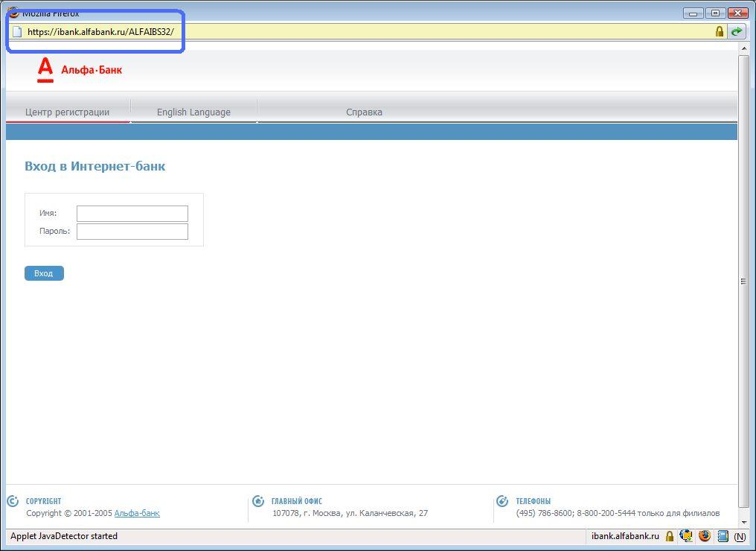This screenshot has height=551, width=756.
Task: Follow the Альфа-банк copyright link
Action: pos(137,513)
